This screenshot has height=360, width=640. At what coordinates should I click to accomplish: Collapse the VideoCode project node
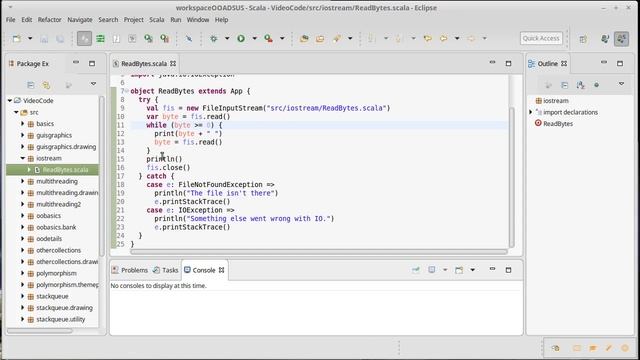point(10,100)
